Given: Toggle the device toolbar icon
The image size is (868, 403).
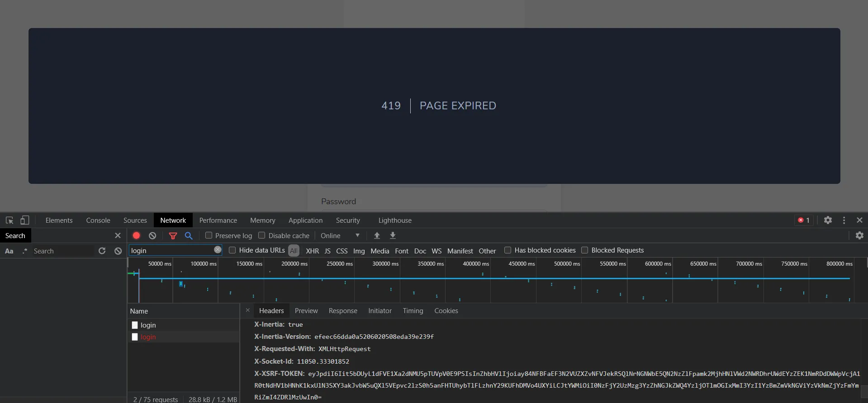Looking at the screenshot, I should tap(25, 220).
